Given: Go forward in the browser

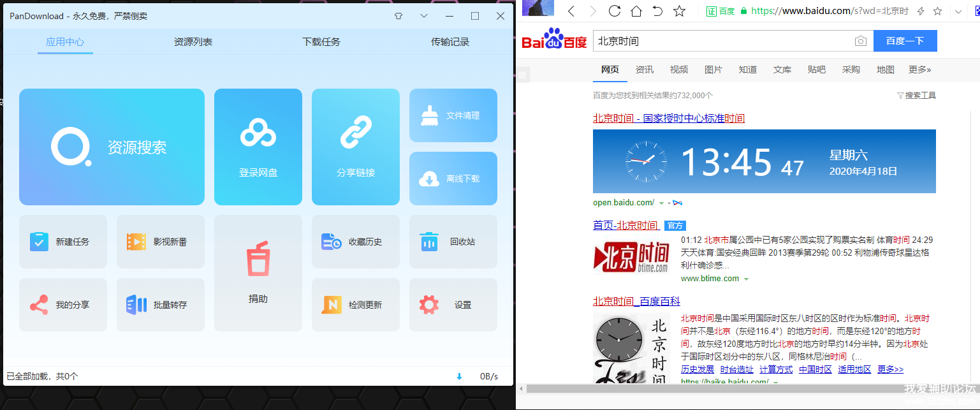Looking at the screenshot, I should tap(593, 11).
